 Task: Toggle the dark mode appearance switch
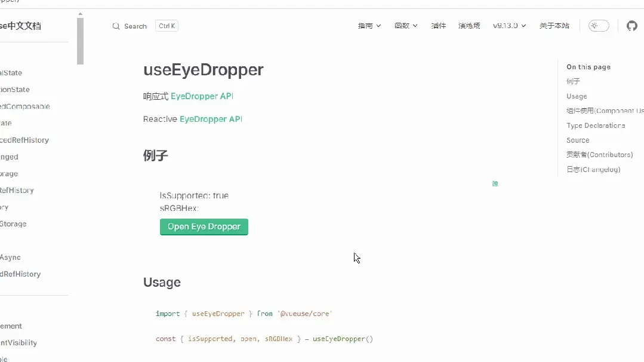598,26
